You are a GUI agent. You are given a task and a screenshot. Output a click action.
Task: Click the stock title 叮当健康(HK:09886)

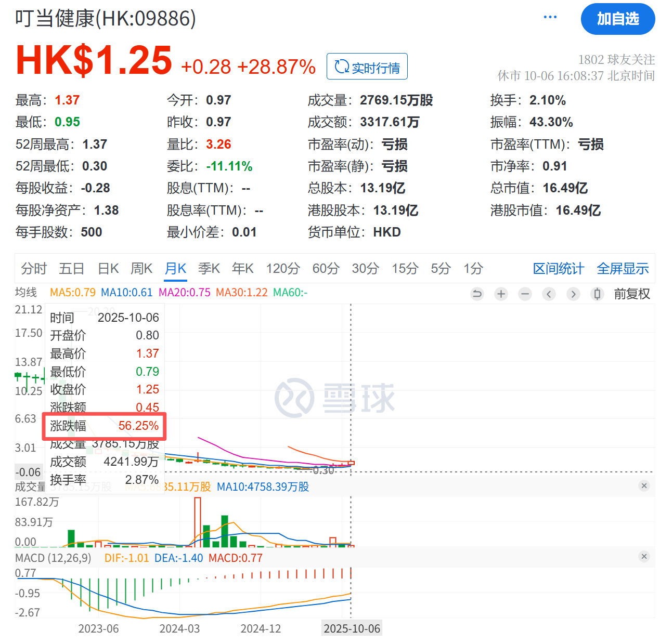pos(106,18)
